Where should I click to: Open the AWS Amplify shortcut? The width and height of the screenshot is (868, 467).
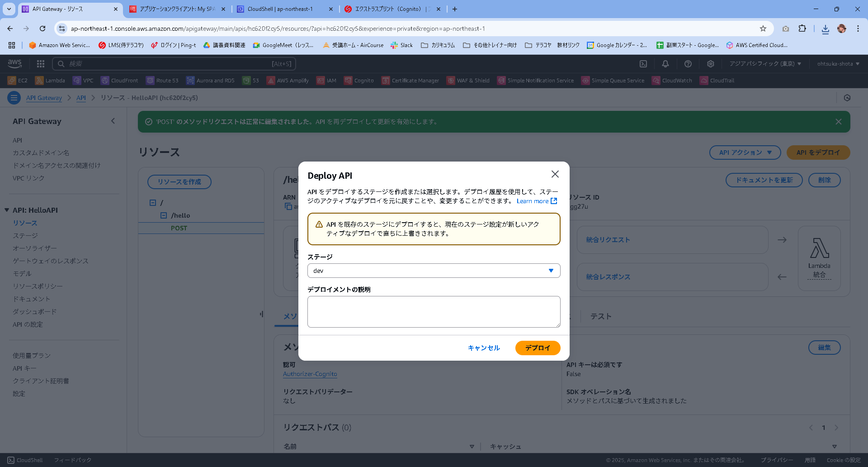288,80
